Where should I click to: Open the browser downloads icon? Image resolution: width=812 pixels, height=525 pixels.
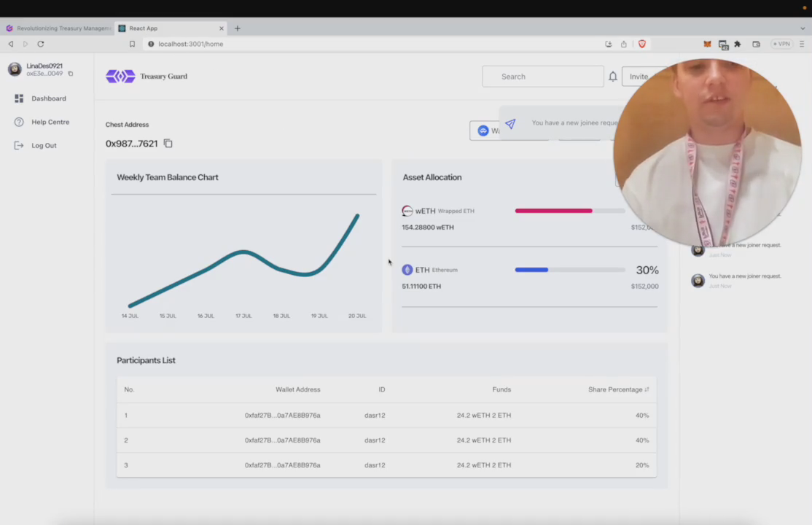click(609, 44)
